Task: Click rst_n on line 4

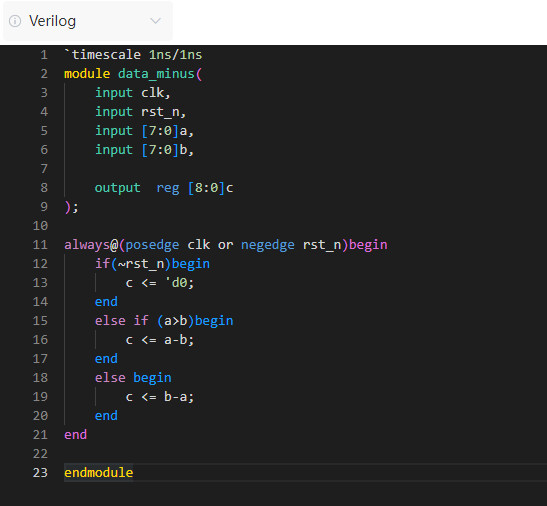Action: (x=160, y=112)
